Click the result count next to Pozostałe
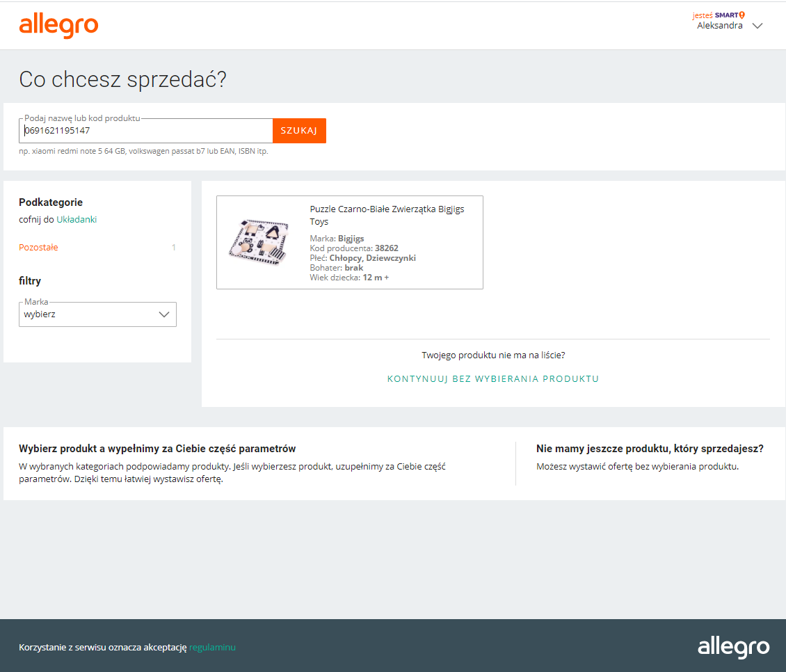 pos(174,247)
